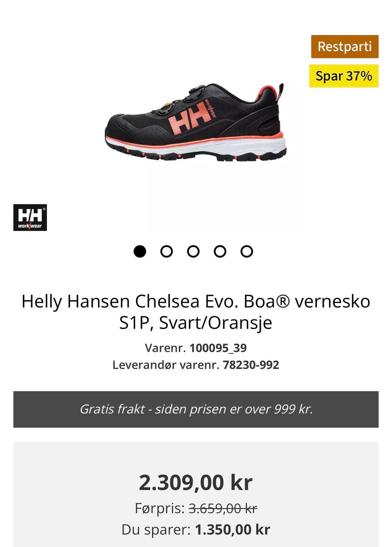The height and width of the screenshot is (547, 392).
Task: Select the first filled carousel dot
Action: point(140,251)
